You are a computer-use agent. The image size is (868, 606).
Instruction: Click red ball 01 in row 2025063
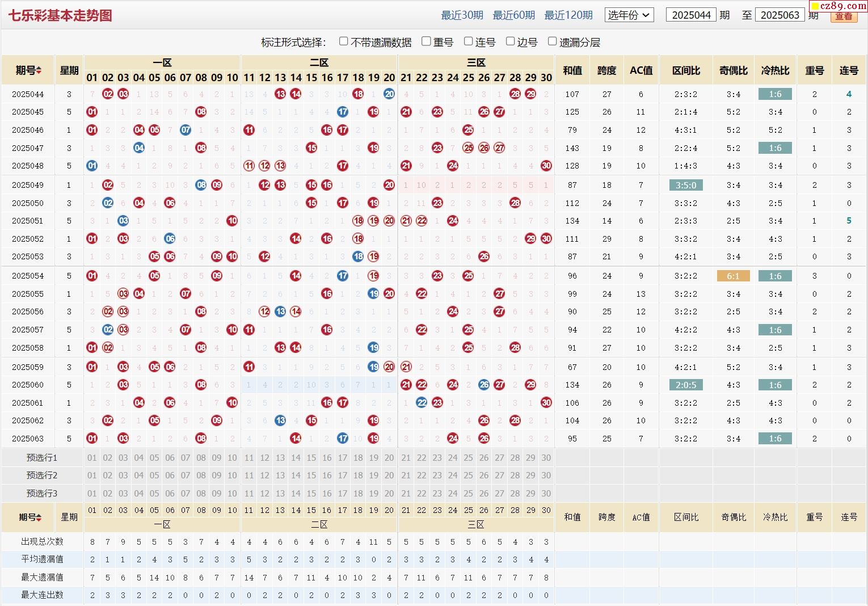(x=92, y=439)
